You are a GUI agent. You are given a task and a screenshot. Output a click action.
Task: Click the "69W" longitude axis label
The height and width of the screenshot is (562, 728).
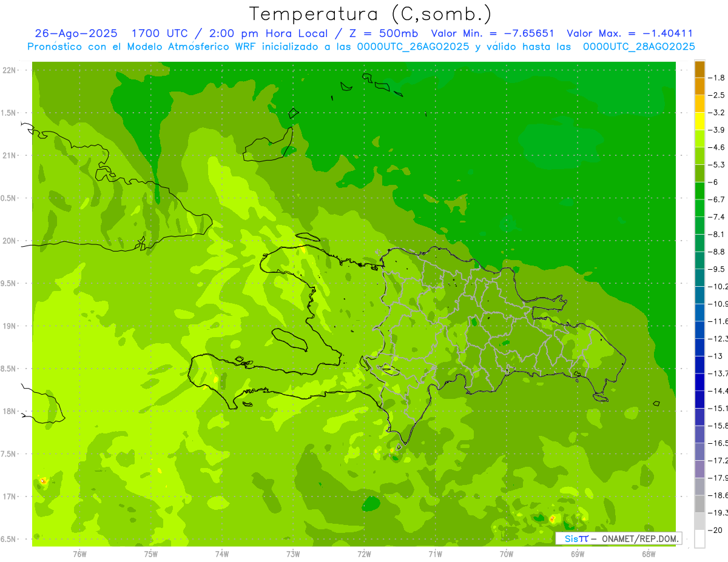578,554
